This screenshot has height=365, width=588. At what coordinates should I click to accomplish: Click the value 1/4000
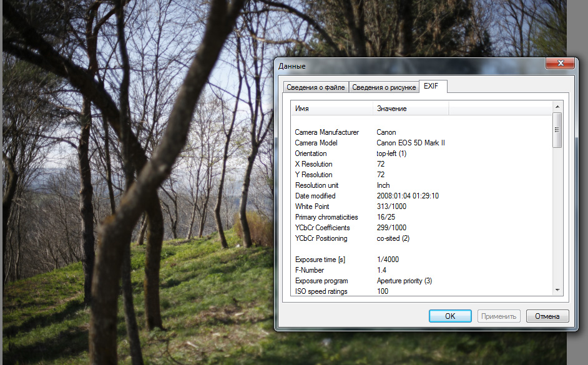pos(388,260)
